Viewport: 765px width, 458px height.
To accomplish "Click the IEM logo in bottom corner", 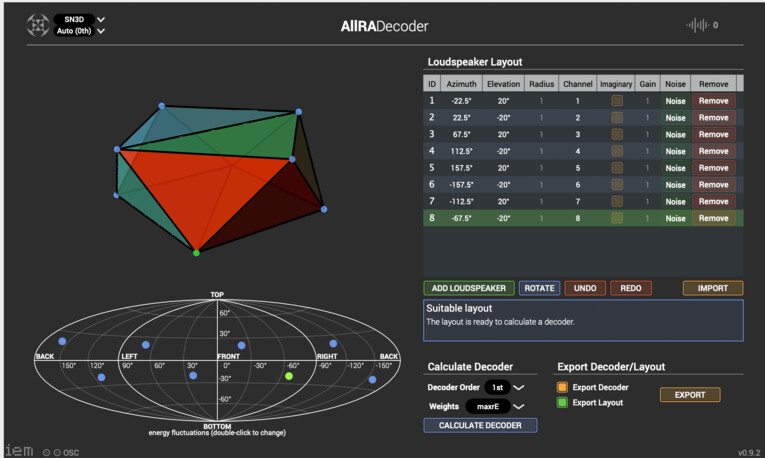I will [18, 450].
